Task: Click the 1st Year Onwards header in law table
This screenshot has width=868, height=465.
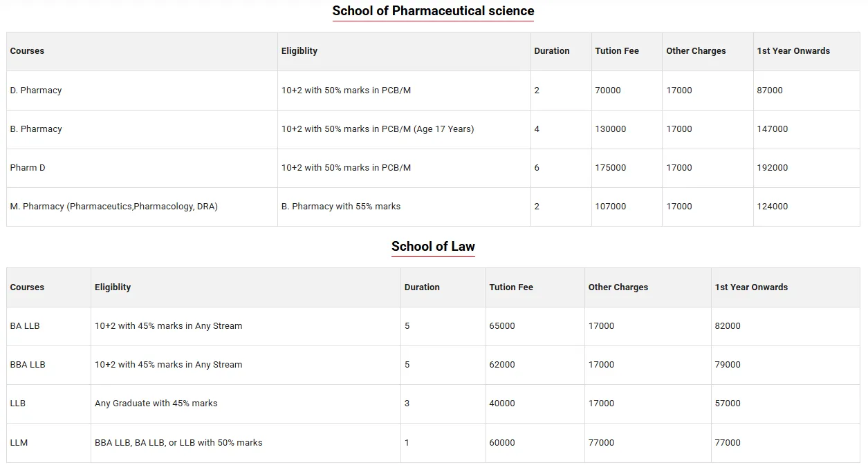Action: click(751, 287)
